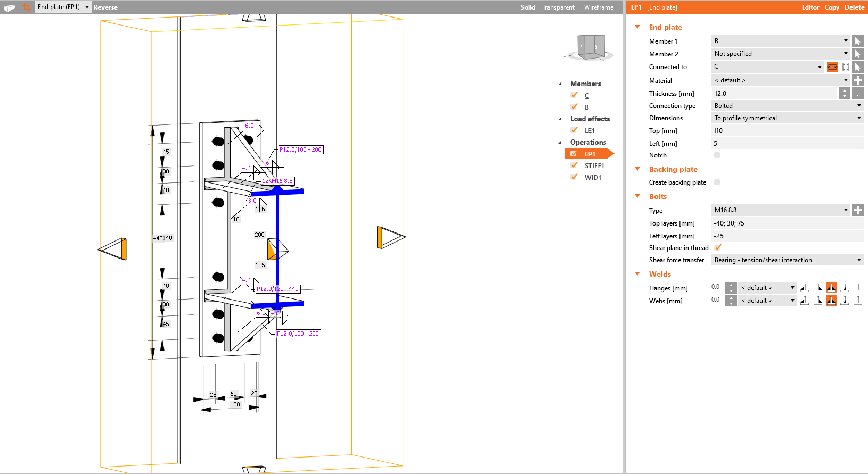Enable the Notch checkbox
868x474 pixels.
[x=717, y=155]
